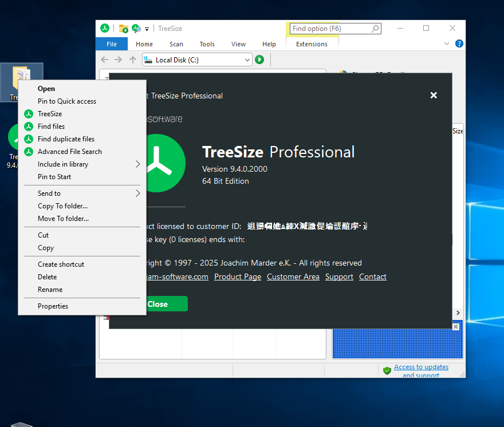Click the TreeSize logo in About dialog
The height and width of the screenshot is (427, 504).
166,163
